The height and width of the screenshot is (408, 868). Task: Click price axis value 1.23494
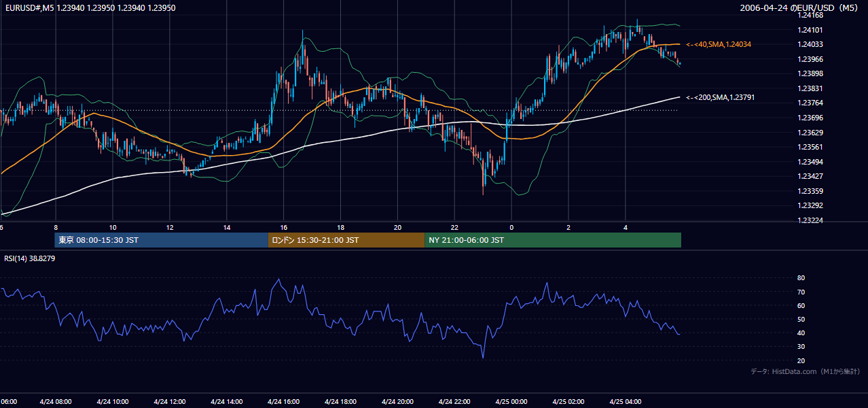(x=810, y=162)
